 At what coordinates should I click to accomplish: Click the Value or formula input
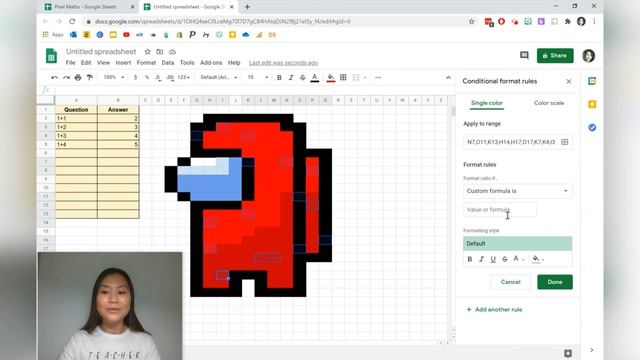(x=500, y=209)
